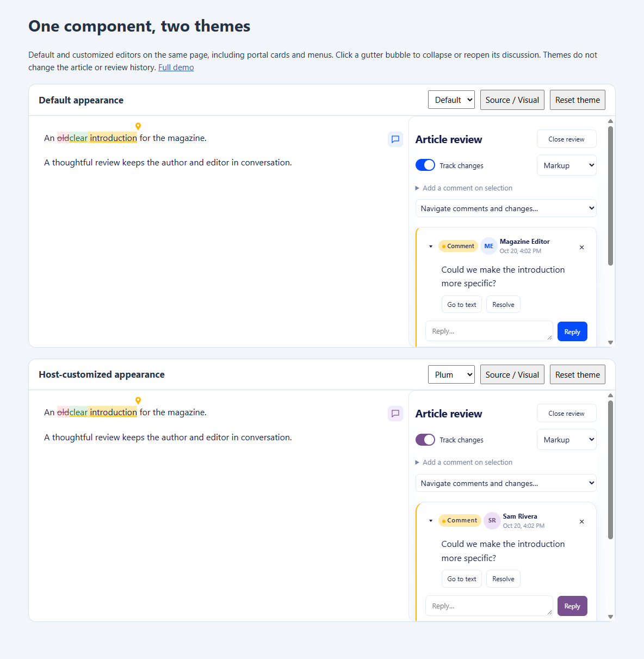Focus the Reply field in Host-customized panel
The image size is (644, 659).
489,606
